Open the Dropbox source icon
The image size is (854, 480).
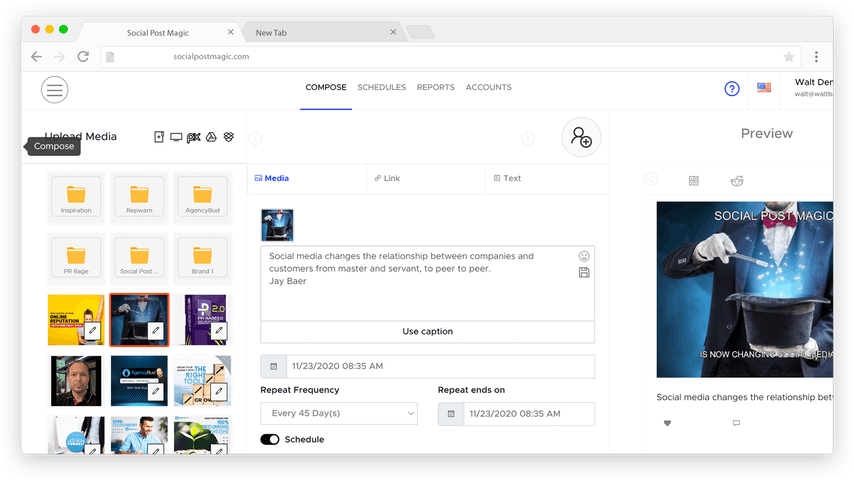click(229, 137)
